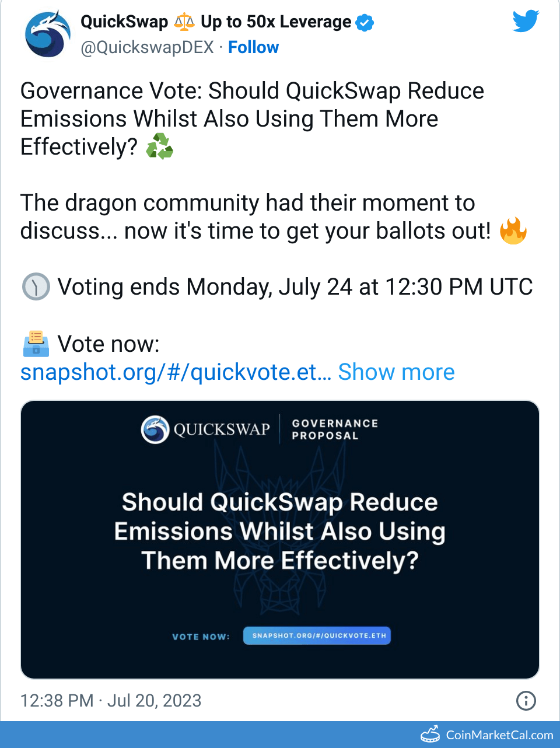Click the CoinMarketCal logo icon
The width and height of the screenshot is (560, 748).
(x=430, y=735)
